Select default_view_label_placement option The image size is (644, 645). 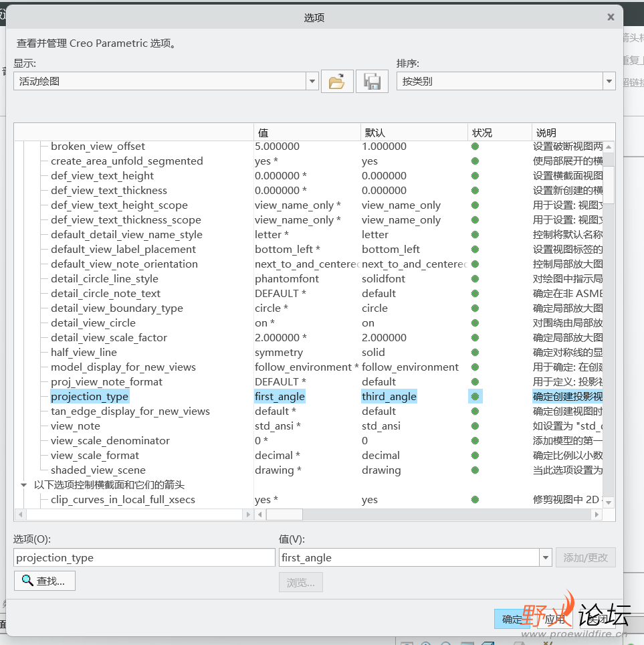coord(123,250)
